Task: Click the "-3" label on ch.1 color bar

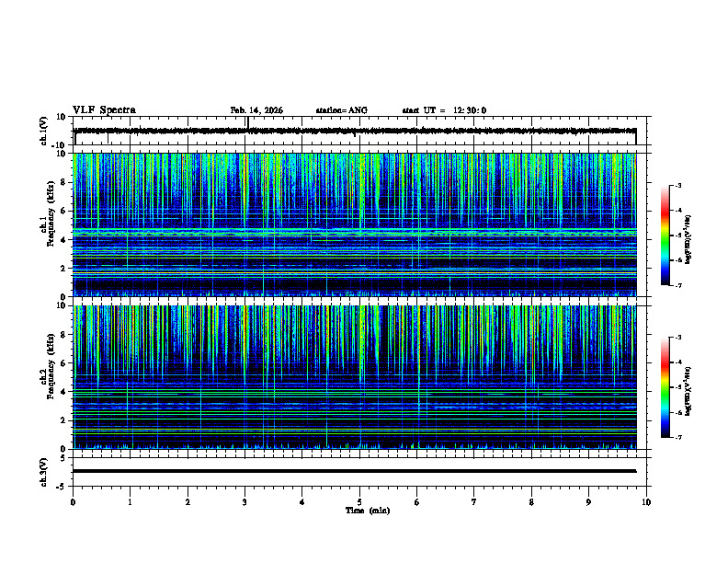Action: [677, 185]
